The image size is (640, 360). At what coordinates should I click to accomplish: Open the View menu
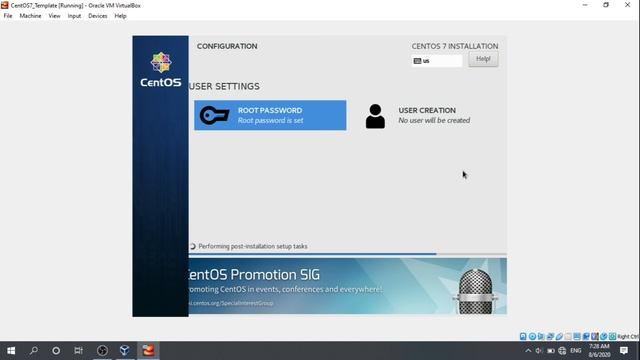(54, 16)
